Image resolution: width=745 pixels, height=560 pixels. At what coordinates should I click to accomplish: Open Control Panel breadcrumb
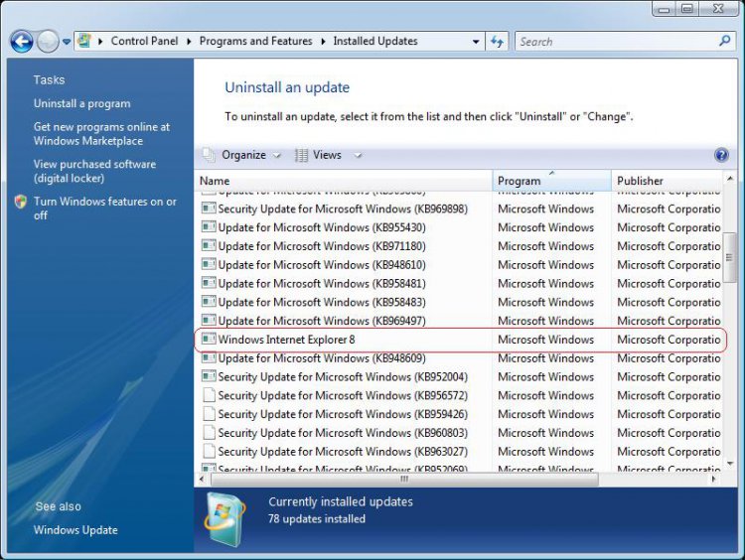[144, 42]
